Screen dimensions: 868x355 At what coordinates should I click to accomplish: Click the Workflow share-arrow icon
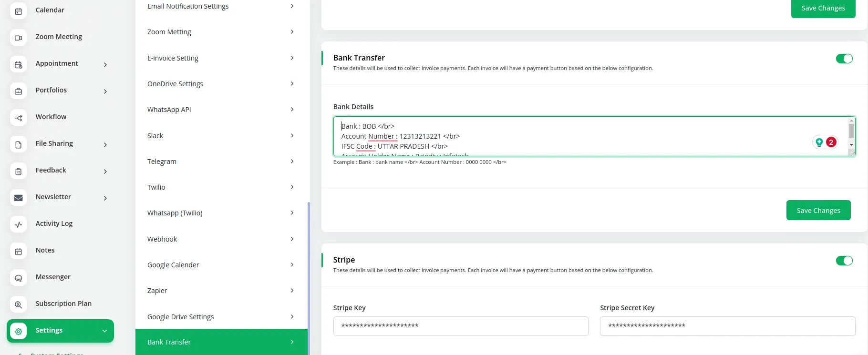pyautogui.click(x=18, y=118)
